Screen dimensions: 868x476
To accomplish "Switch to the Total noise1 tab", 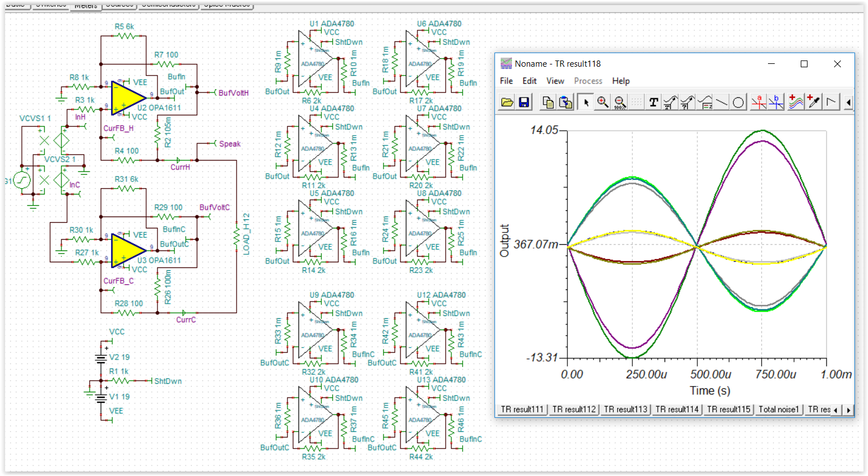I will (779, 409).
